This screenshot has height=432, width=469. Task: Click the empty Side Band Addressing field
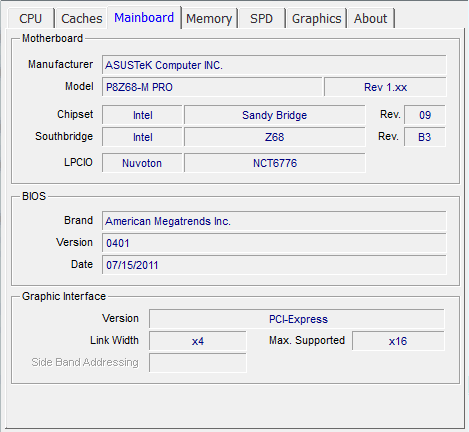coord(198,363)
